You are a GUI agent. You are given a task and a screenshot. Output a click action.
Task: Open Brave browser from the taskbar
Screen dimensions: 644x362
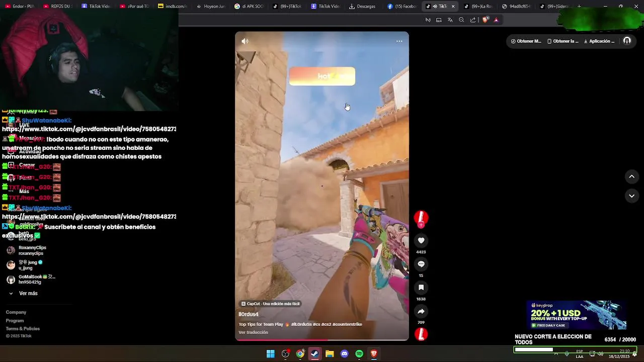point(374,354)
